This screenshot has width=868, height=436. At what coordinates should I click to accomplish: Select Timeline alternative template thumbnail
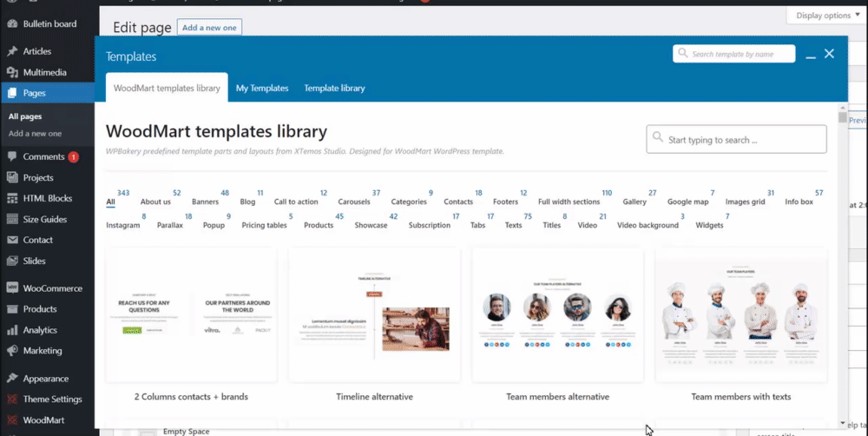tap(374, 314)
